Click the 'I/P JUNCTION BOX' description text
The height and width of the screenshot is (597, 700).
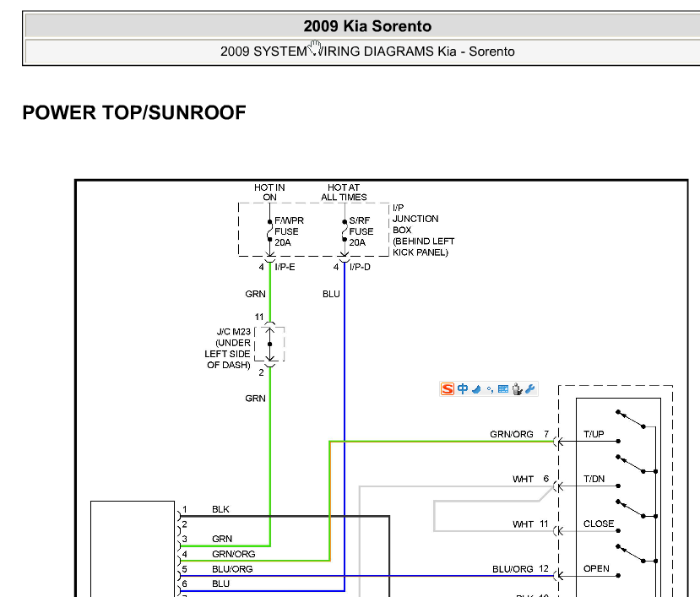(x=423, y=230)
